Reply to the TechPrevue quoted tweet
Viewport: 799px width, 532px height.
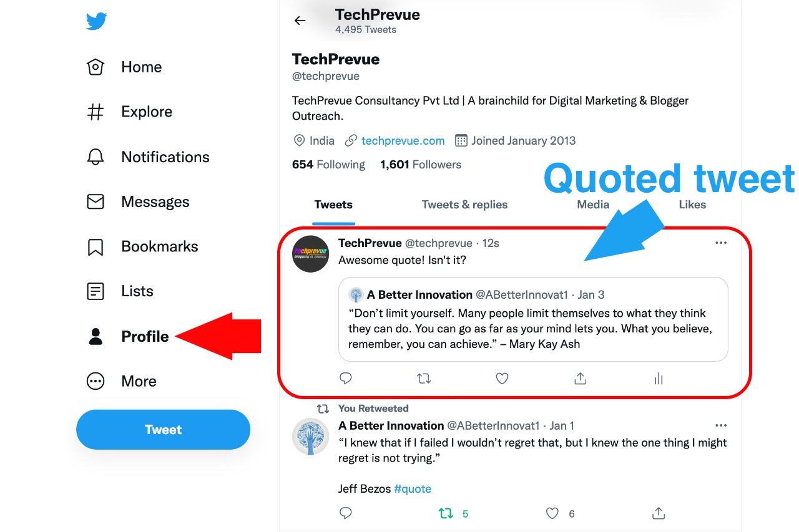346,378
